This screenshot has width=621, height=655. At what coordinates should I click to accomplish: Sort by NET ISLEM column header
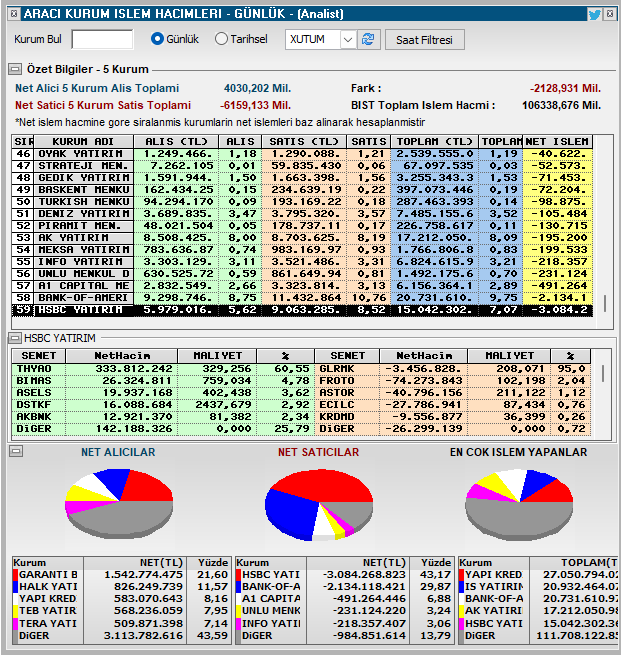click(557, 141)
